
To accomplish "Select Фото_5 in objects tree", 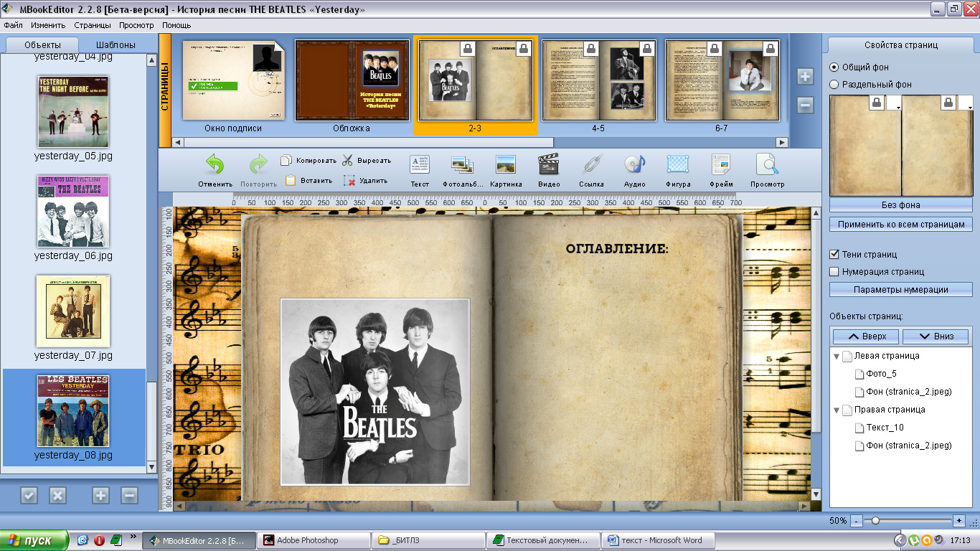I will (x=881, y=374).
